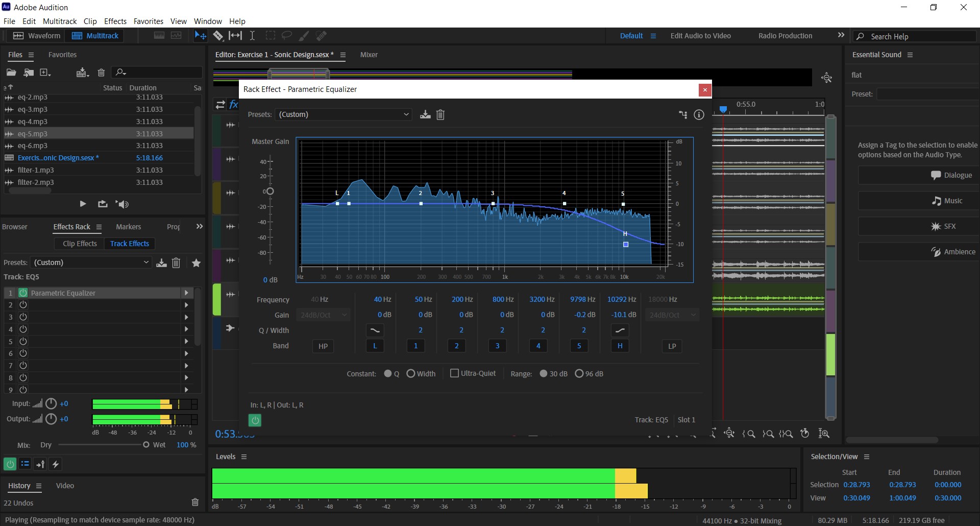980x526 pixels.
Task: Switch to the Mixer tab
Action: point(369,55)
